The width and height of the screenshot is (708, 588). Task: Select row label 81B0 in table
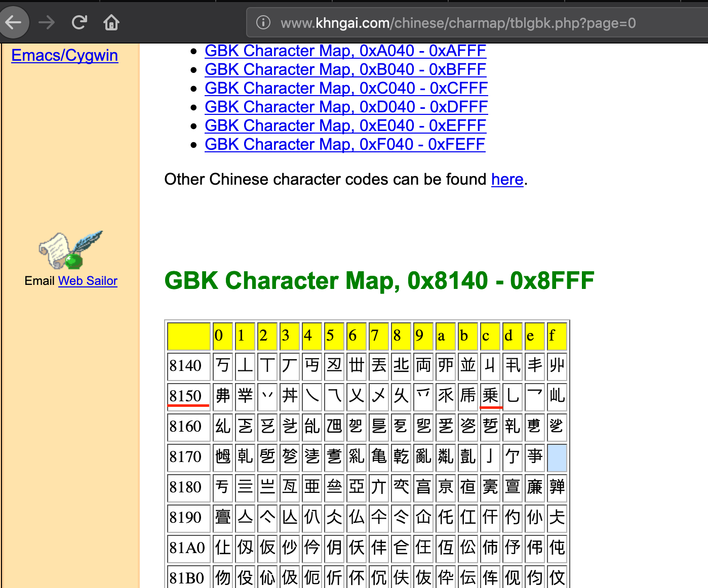click(188, 577)
